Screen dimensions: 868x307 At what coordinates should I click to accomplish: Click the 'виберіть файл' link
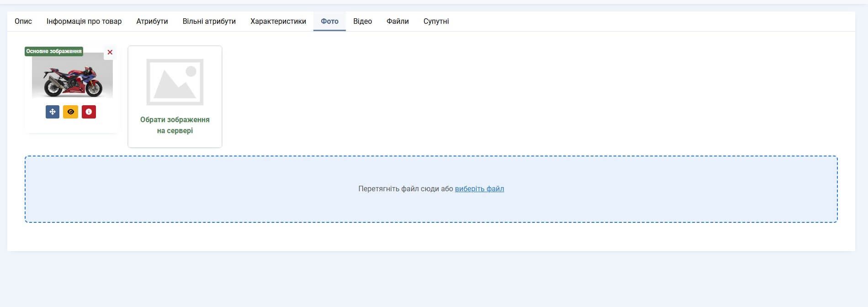point(479,189)
